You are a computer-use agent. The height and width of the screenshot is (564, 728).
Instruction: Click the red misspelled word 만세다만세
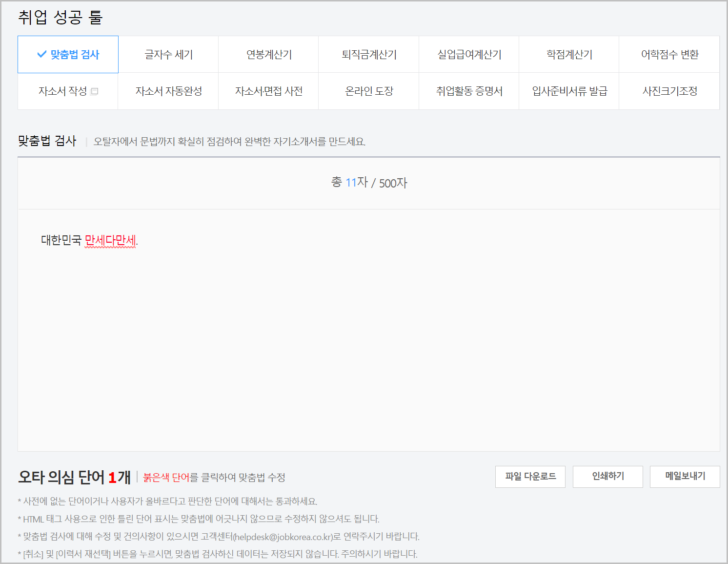click(x=110, y=240)
